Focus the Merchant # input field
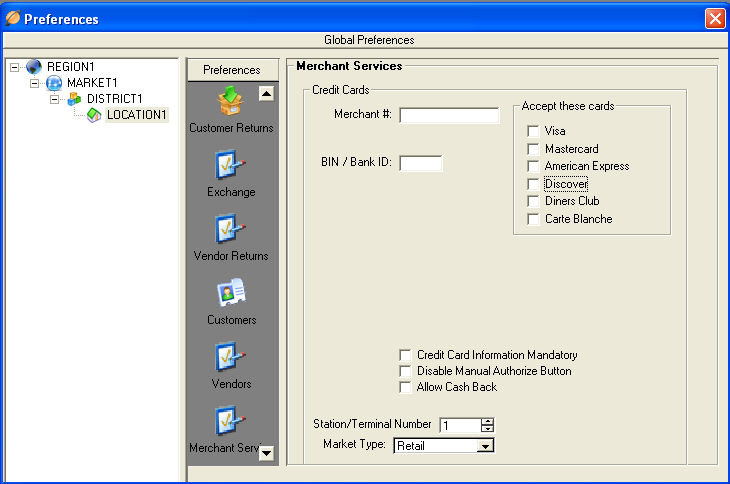 449,115
